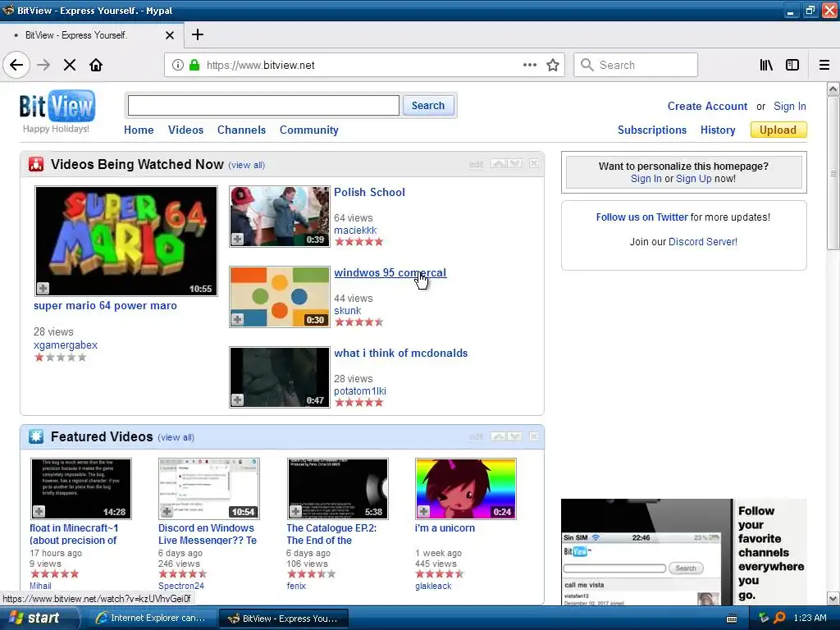Click the BitView site search field
The width and height of the screenshot is (840, 630).
coord(263,106)
